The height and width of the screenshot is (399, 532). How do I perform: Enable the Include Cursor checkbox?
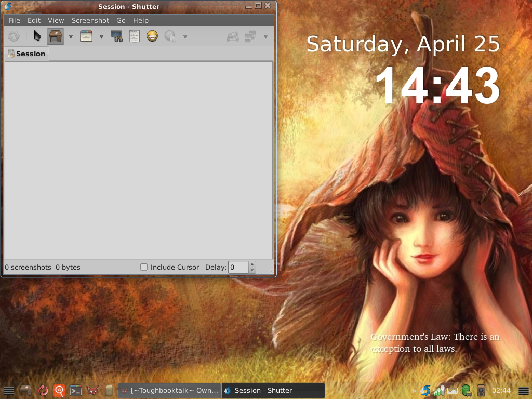coord(144,267)
